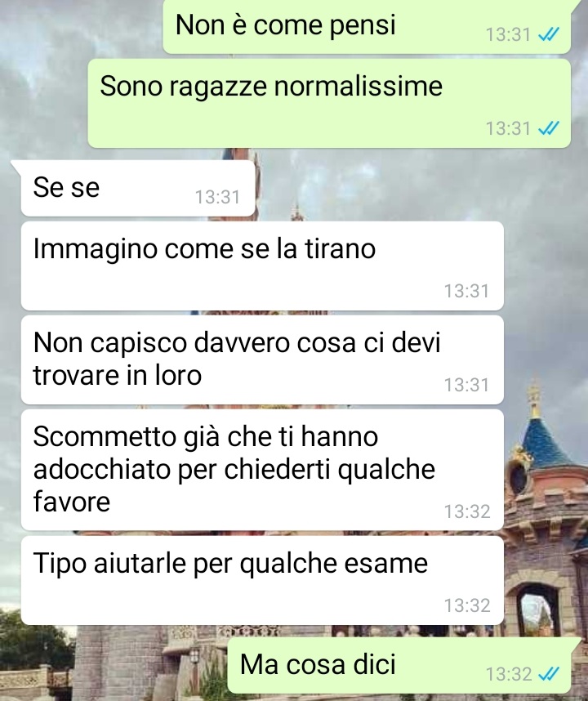Tap the read receipt ticks on "Ma cosa dici"
The width and height of the screenshot is (588, 701).
coord(549,674)
